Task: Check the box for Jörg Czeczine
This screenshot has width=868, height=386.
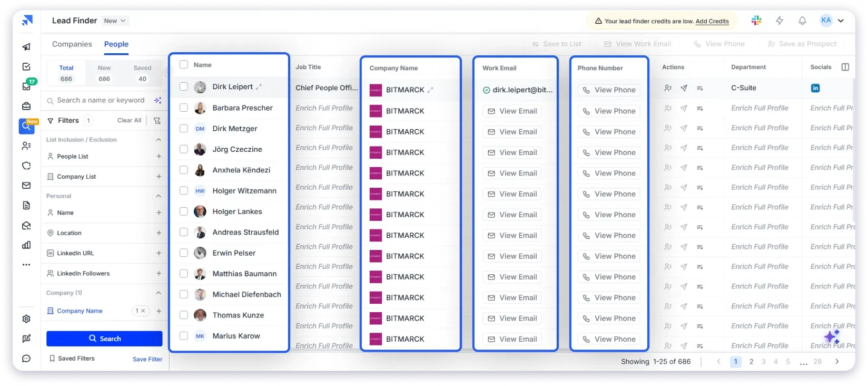Action: pyautogui.click(x=184, y=149)
